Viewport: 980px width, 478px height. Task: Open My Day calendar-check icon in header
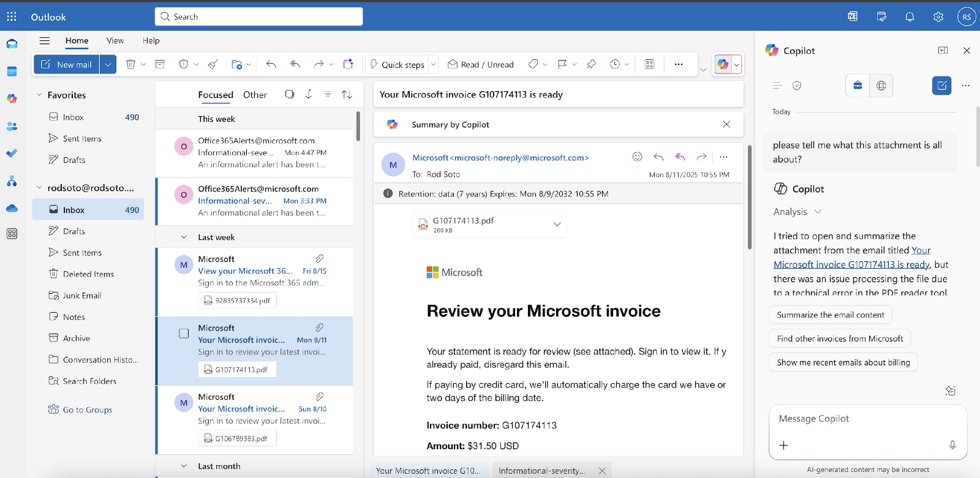pos(881,17)
